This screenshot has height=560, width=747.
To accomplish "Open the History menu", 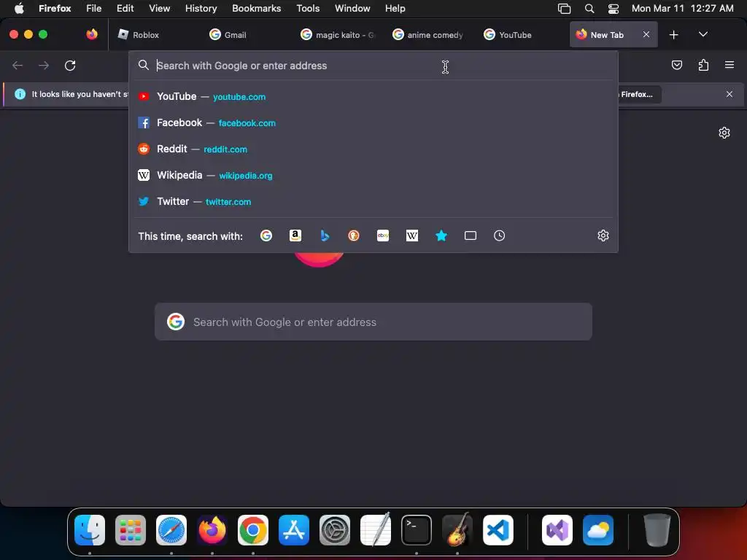I will point(201,8).
